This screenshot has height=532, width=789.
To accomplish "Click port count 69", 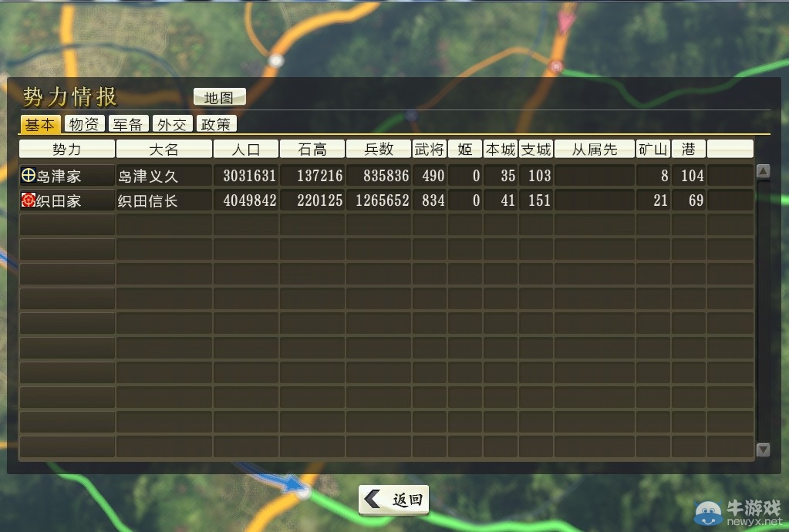I will pos(696,200).
